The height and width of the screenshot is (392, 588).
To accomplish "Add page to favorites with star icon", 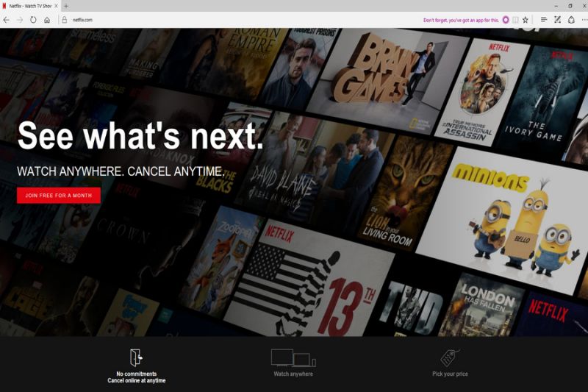I will (526, 20).
